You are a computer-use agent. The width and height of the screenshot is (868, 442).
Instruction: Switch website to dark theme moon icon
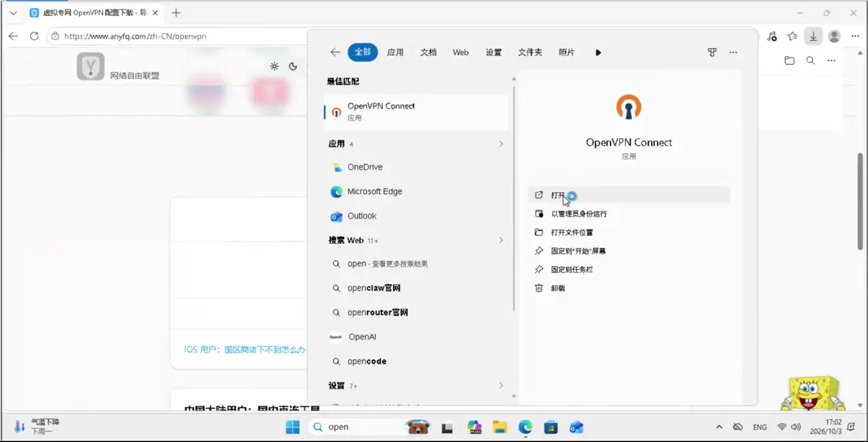[293, 66]
